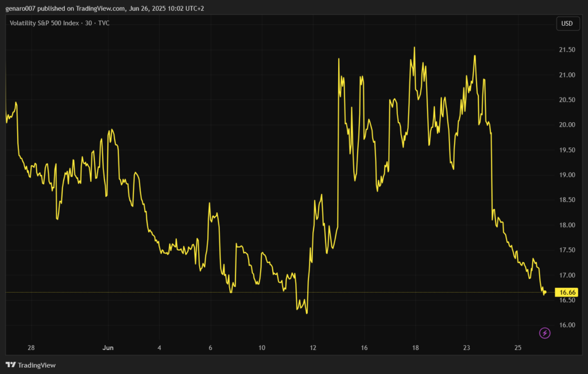The image size is (588, 374).
Task: Click the 20.00 level on price axis
Action: tap(567, 125)
